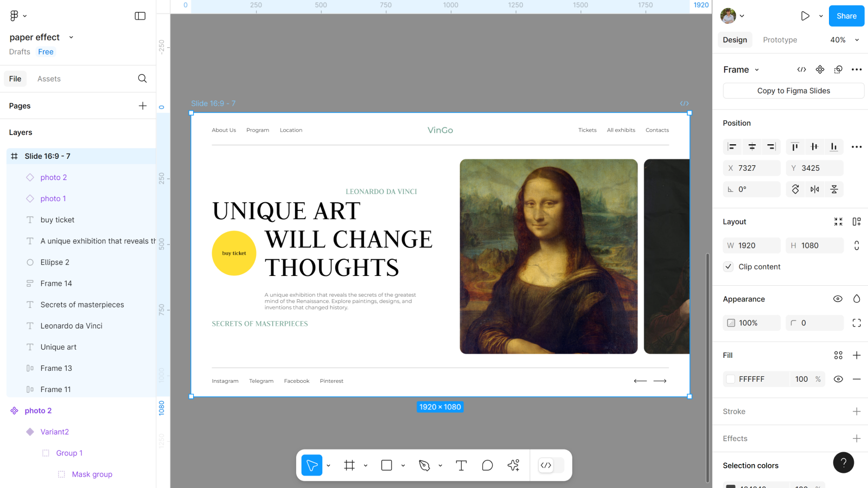This screenshot has width=868, height=488.
Task: Expand the paper effect file name menu
Action: coord(71,37)
